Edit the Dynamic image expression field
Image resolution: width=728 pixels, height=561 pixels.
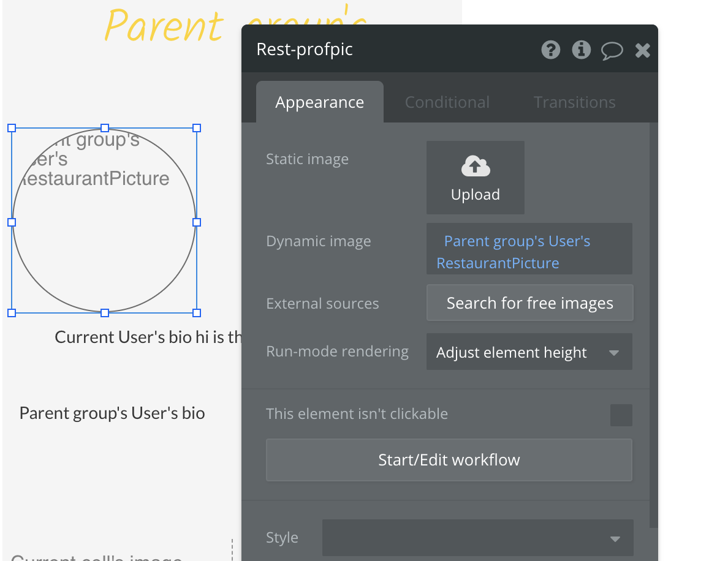pyautogui.click(x=529, y=252)
